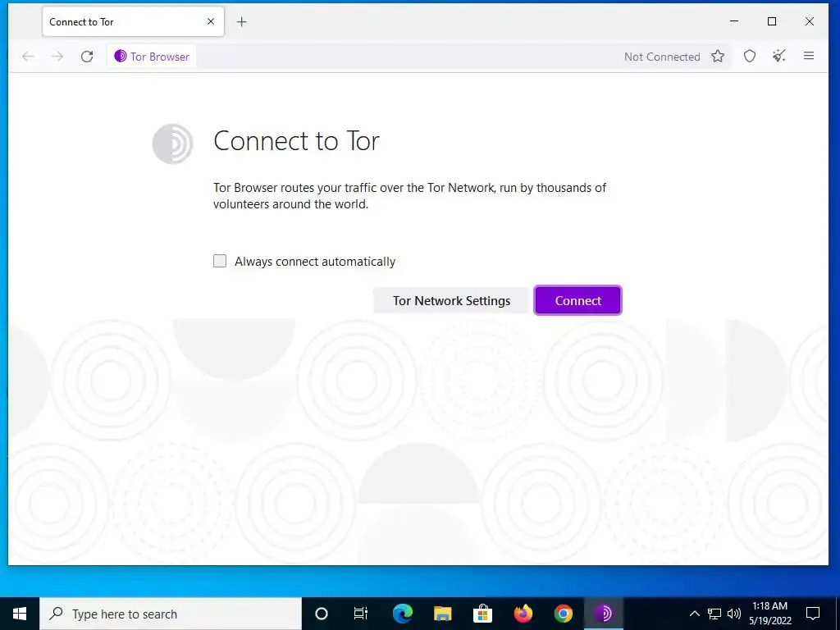
Task: Open the application hamburger menu
Action: (808, 57)
